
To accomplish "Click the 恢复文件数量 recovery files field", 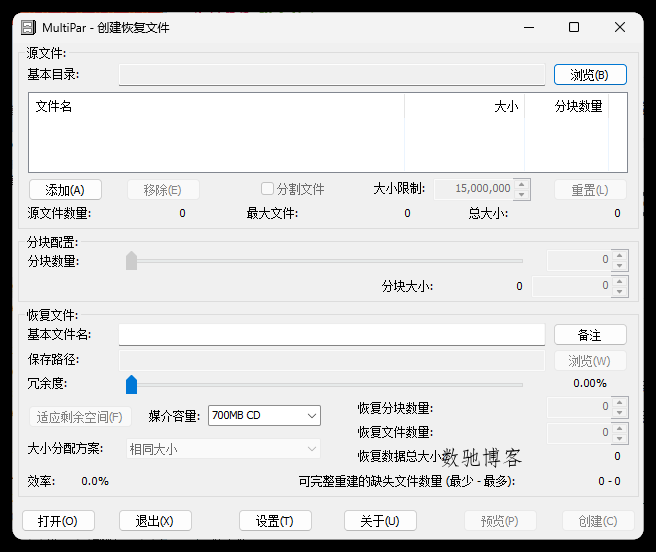I will [x=579, y=433].
